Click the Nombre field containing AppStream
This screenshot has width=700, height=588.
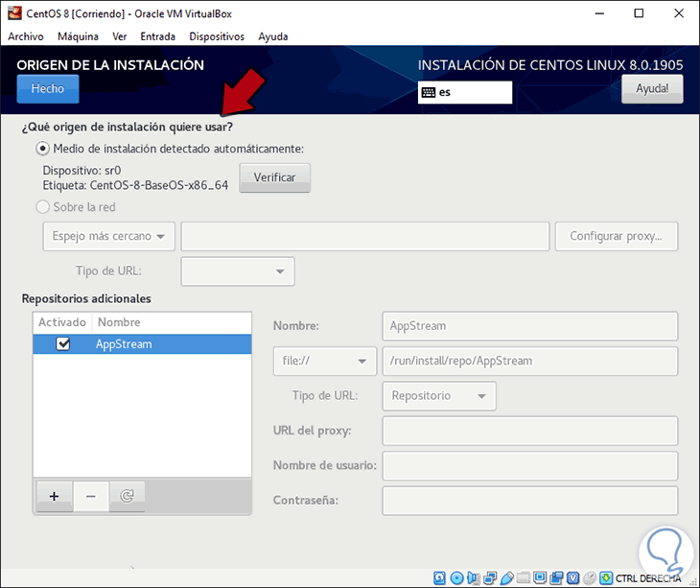tap(530, 326)
